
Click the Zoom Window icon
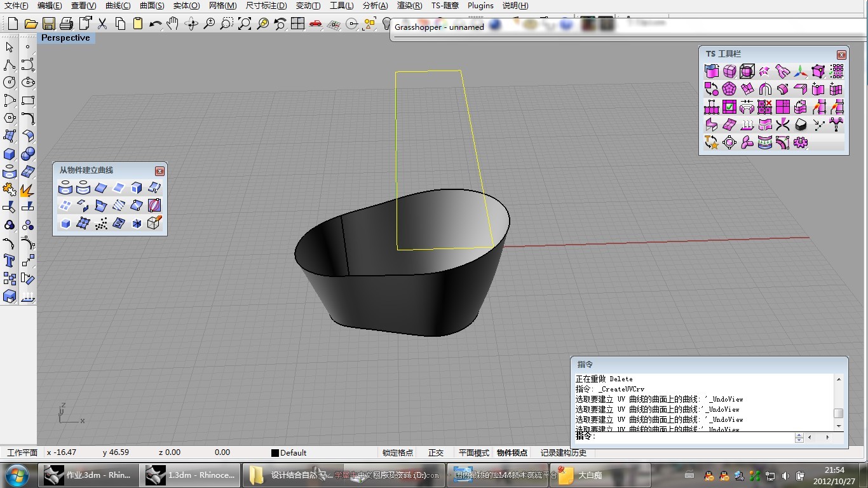(226, 24)
